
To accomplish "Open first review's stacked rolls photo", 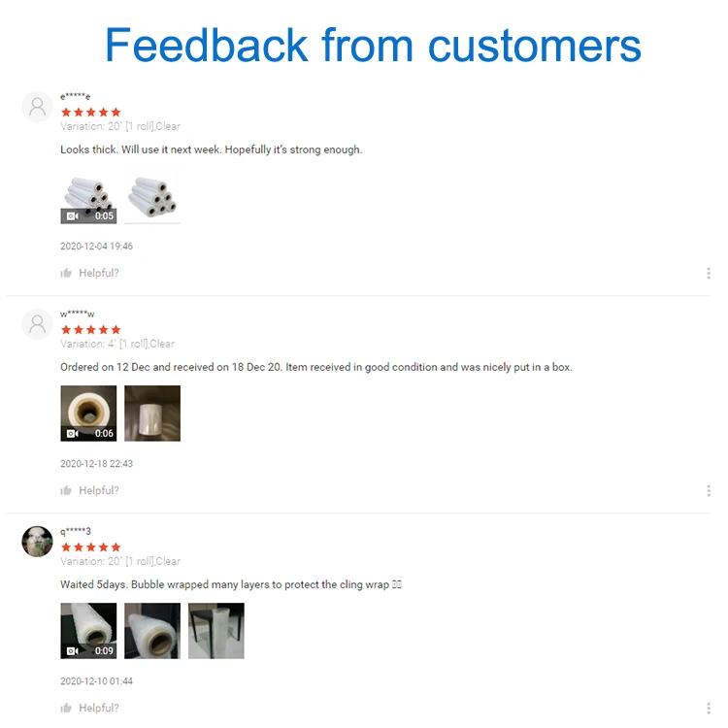I will coord(152,196).
